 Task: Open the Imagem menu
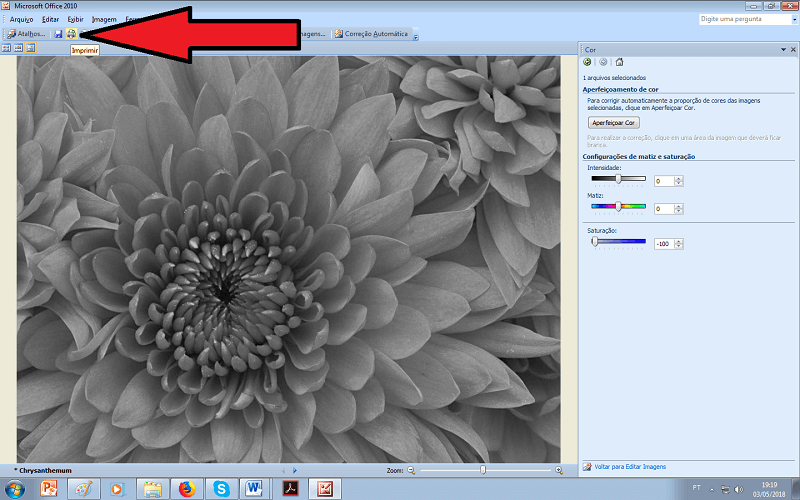click(103, 19)
